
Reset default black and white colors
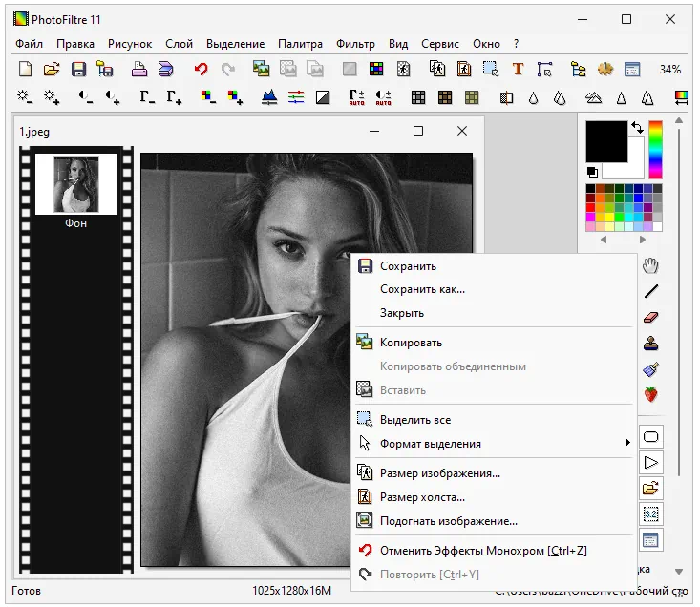(592, 172)
